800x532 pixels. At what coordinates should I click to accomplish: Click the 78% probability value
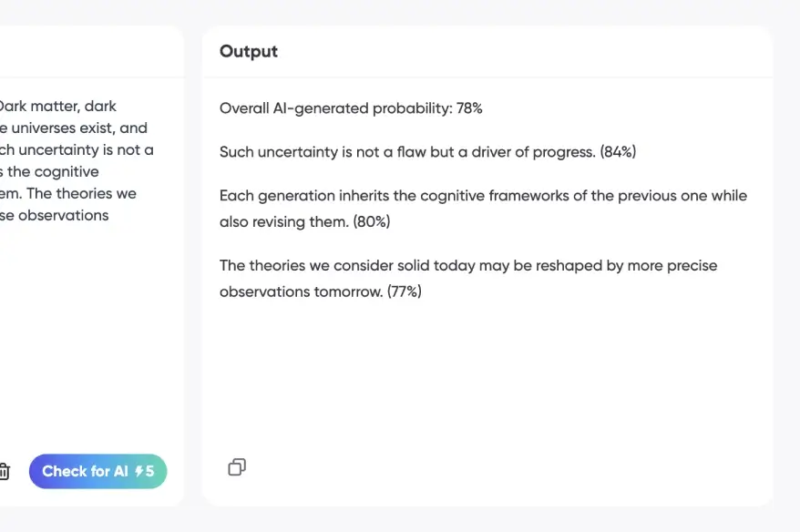[x=469, y=108]
